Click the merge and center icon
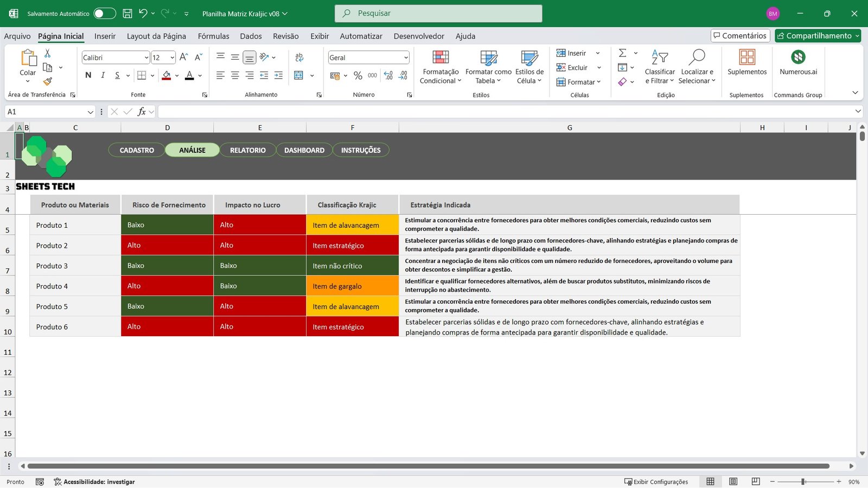 (x=298, y=75)
